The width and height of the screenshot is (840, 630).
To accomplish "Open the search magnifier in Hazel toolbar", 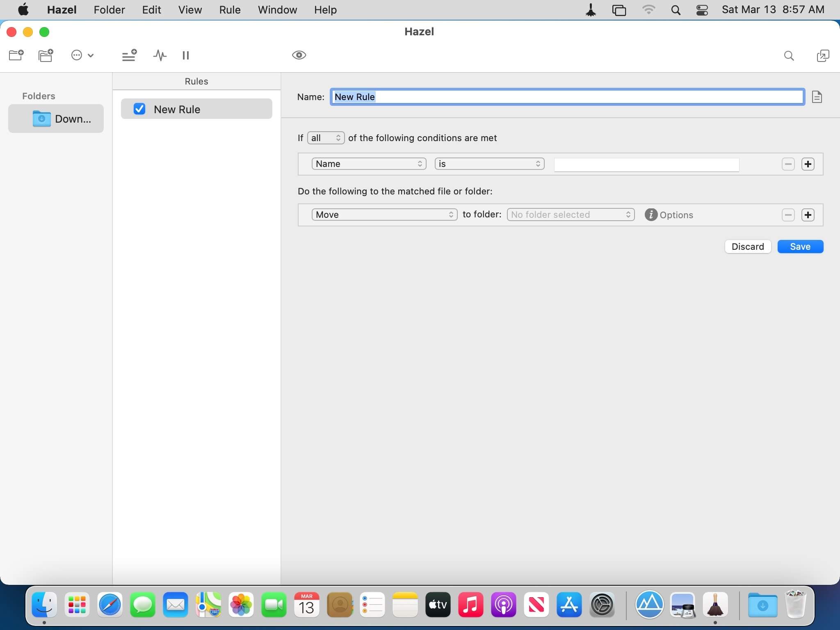I will click(x=789, y=55).
